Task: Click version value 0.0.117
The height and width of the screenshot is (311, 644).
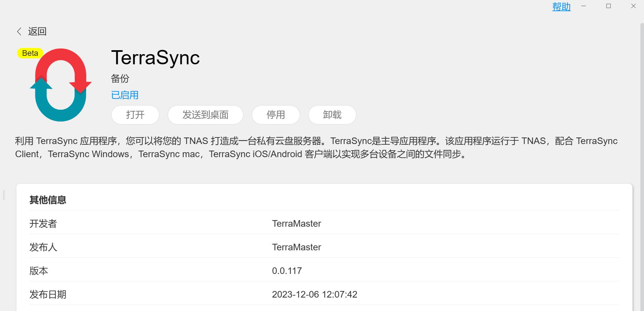Action: coord(287,271)
